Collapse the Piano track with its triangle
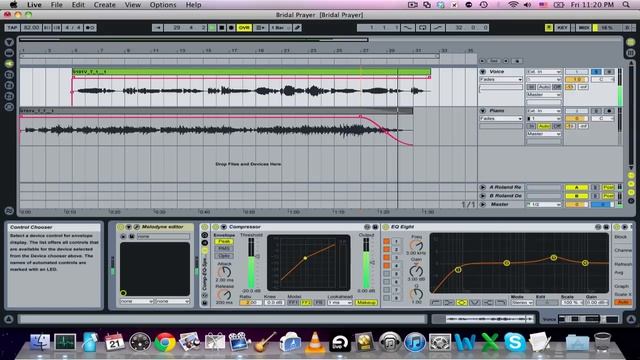Screen dimensions: 640x360 482,111
